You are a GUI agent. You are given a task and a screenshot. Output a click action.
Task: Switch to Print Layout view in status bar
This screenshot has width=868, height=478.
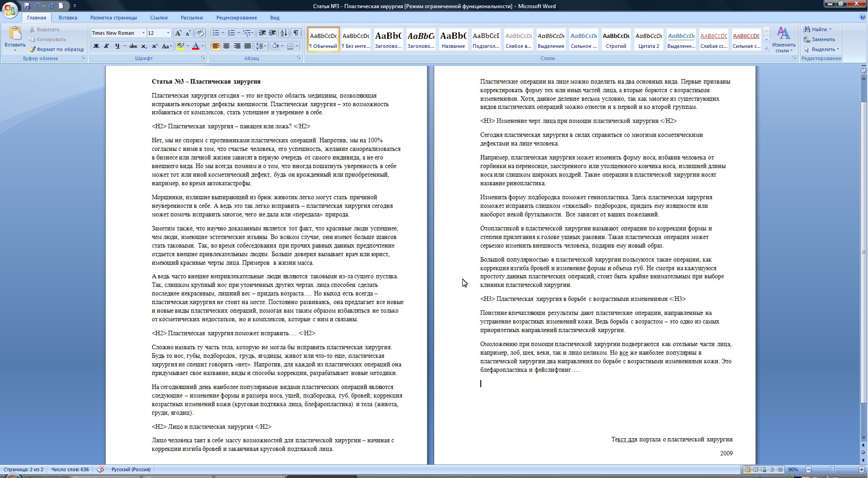(x=747, y=469)
